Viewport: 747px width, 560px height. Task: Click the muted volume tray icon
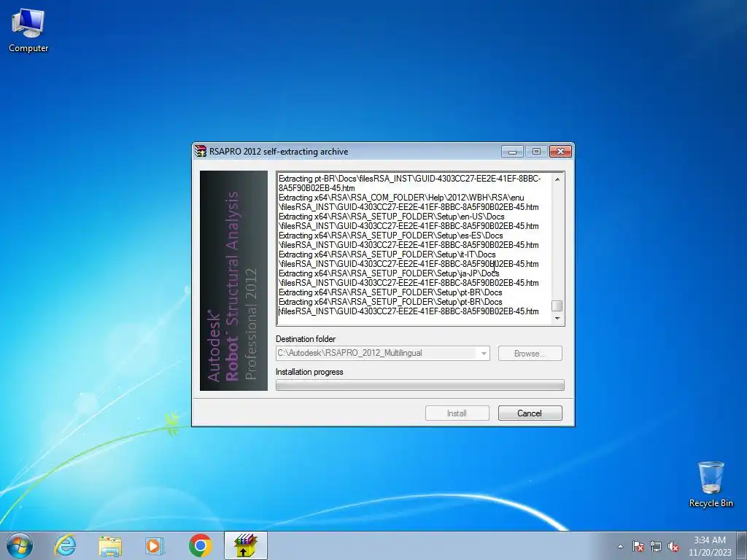coord(673,546)
